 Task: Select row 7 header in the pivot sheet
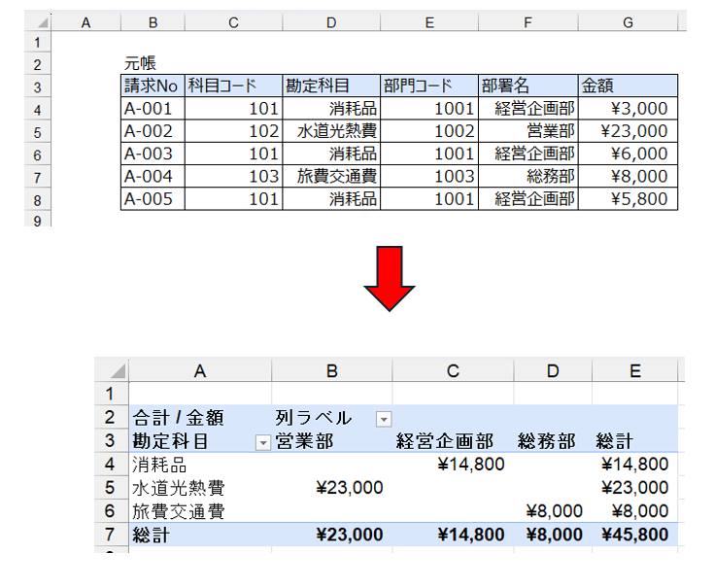tap(110, 535)
